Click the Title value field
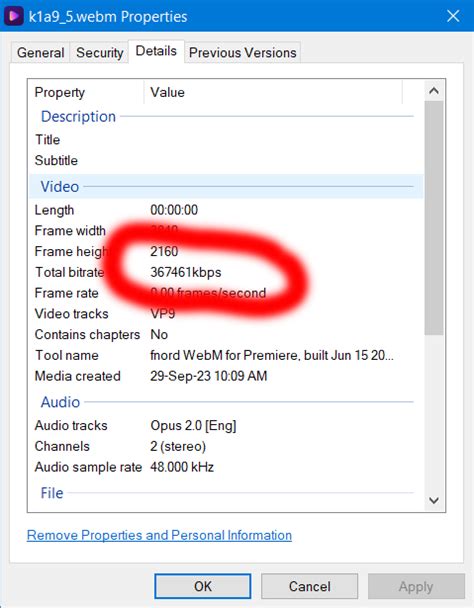Image resolution: width=474 pixels, height=608 pixels. tap(285, 140)
